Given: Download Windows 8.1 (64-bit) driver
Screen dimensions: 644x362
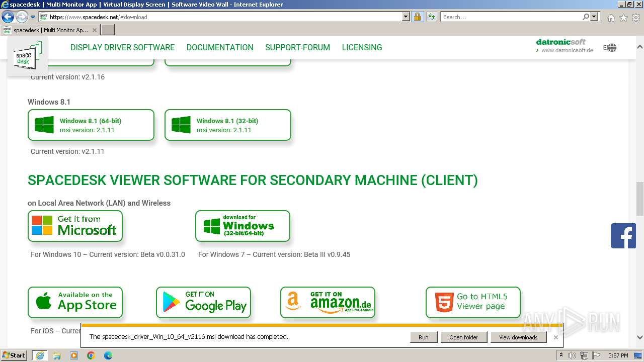Looking at the screenshot, I should tap(91, 125).
